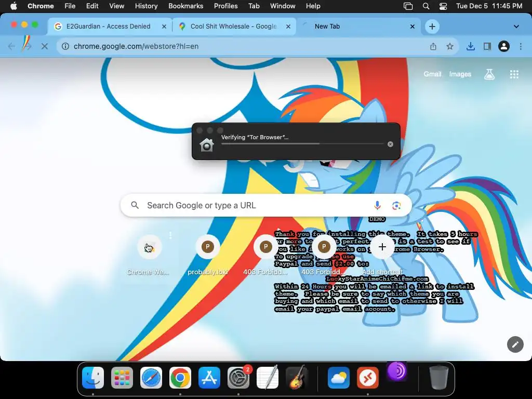The width and height of the screenshot is (532, 399).
Task: Open System Settings from the dock
Action: [238, 377]
